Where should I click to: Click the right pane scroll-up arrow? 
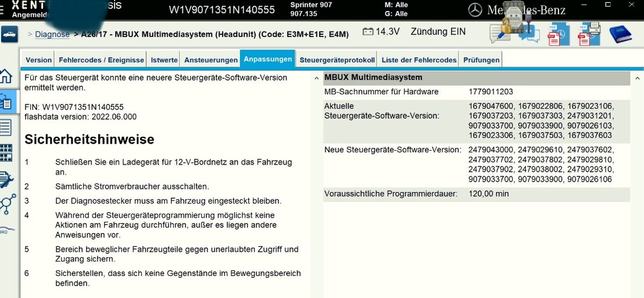tap(637, 78)
